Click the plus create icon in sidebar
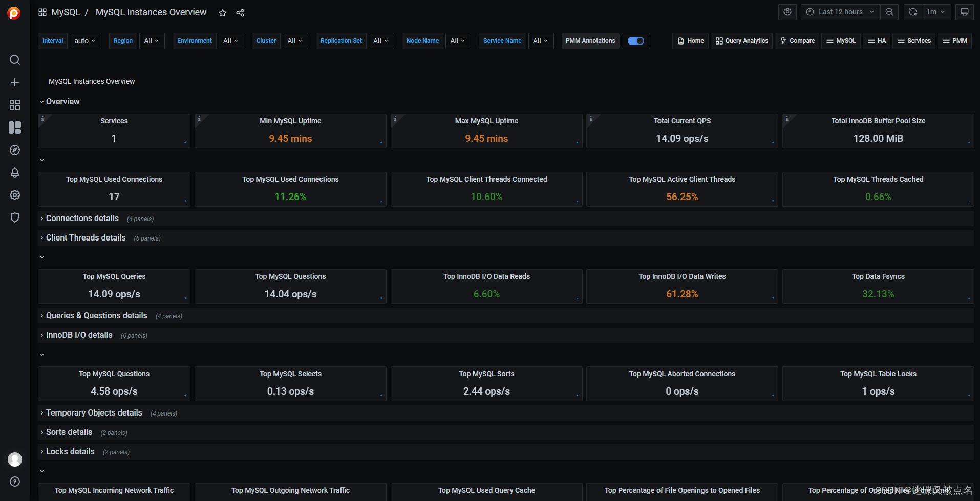The width and height of the screenshot is (980, 501). click(15, 82)
